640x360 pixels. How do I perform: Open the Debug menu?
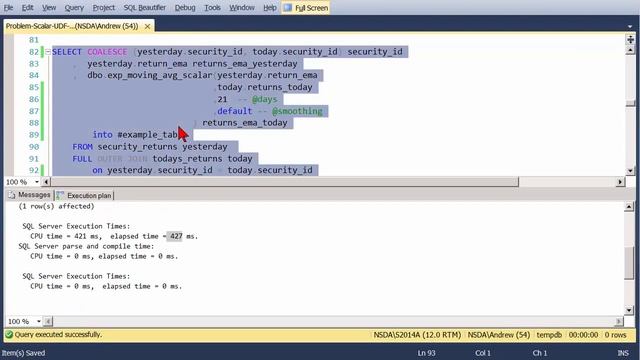(x=185, y=8)
